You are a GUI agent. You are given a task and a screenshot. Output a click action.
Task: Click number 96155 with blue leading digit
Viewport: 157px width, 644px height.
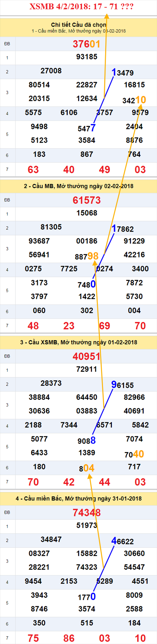[123, 385]
